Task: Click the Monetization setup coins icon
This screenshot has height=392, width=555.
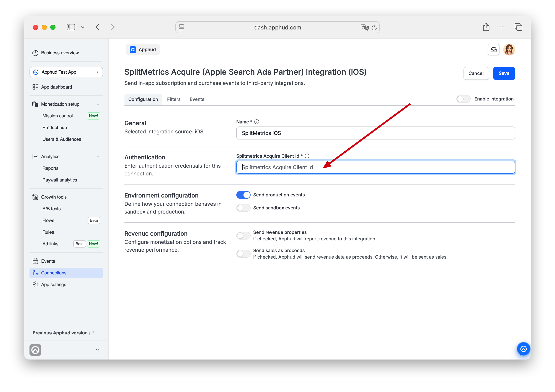Action: click(35, 104)
